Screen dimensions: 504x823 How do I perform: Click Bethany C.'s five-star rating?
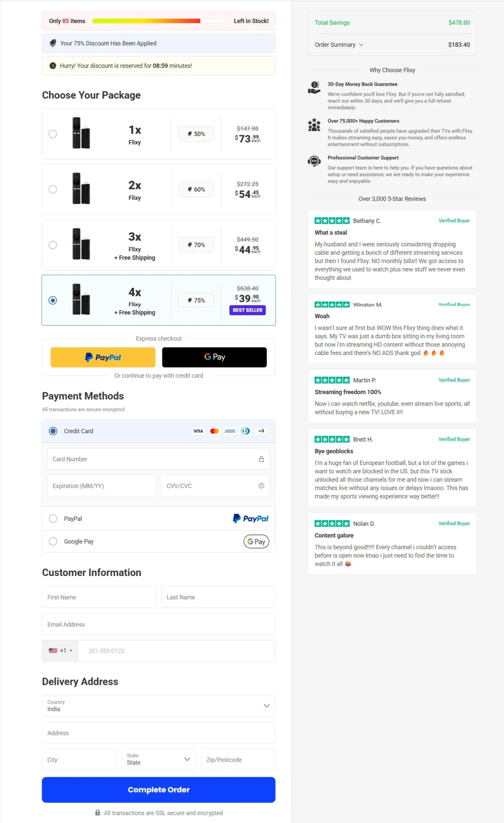pyautogui.click(x=332, y=221)
